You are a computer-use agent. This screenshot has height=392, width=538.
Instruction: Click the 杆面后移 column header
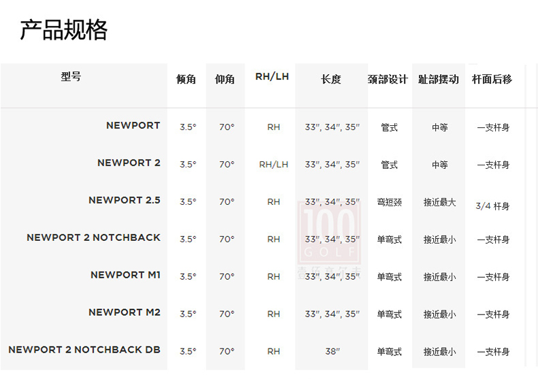pyautogui.click(x=492, y=79)
